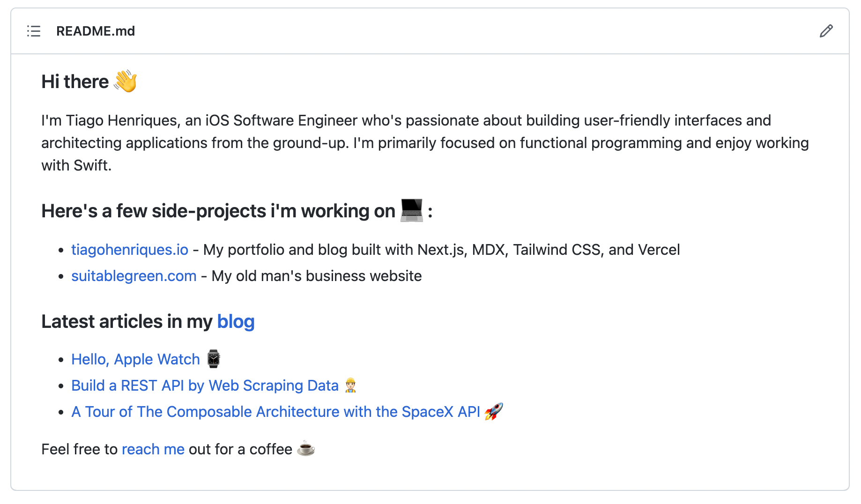Click the Apple Watch emoji after the watch article
This screenshot has width=861, height=504.
click(213, 359)
